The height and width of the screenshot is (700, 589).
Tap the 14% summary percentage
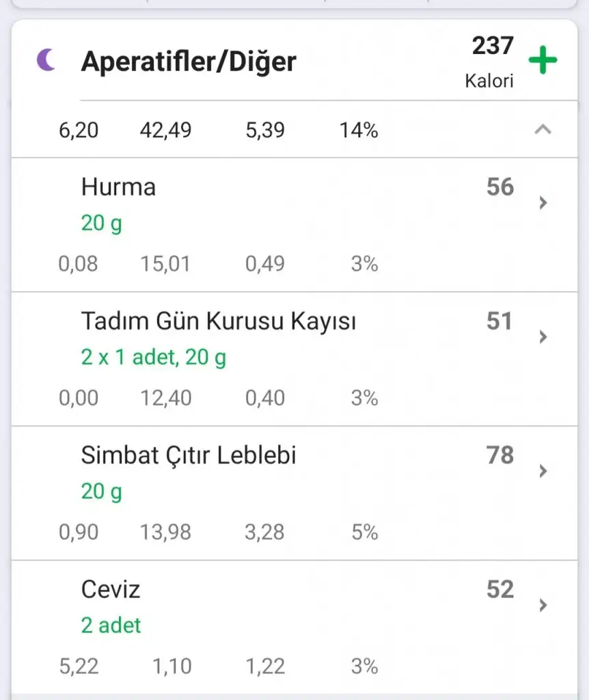click(359, 130)
